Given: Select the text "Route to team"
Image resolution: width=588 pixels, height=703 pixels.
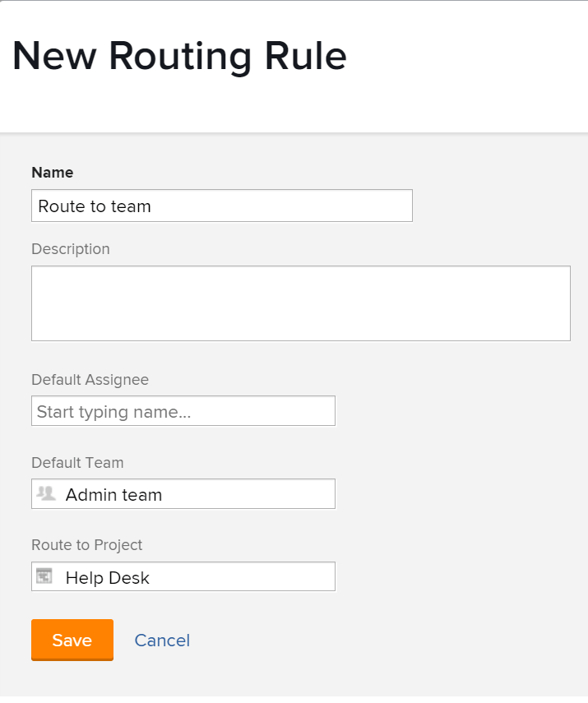Looking at the screenshot, I should pyautogui.click(x=93, y=206).
